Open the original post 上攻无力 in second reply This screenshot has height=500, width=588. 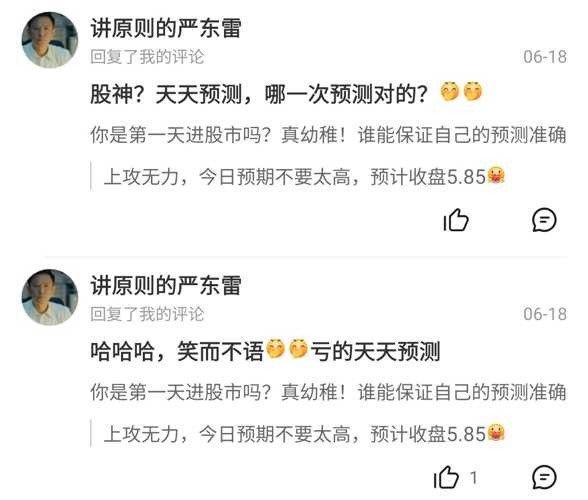pos(304,434)
